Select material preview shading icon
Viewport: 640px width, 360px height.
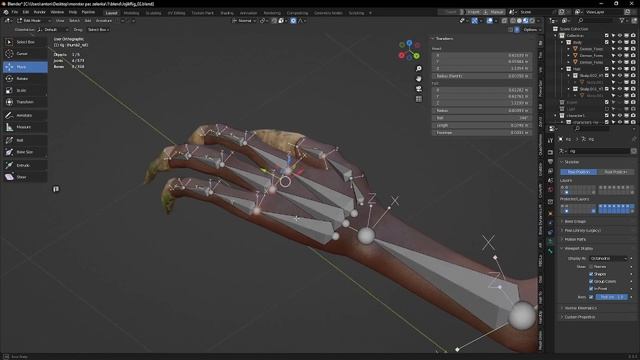tap(526, 21)
